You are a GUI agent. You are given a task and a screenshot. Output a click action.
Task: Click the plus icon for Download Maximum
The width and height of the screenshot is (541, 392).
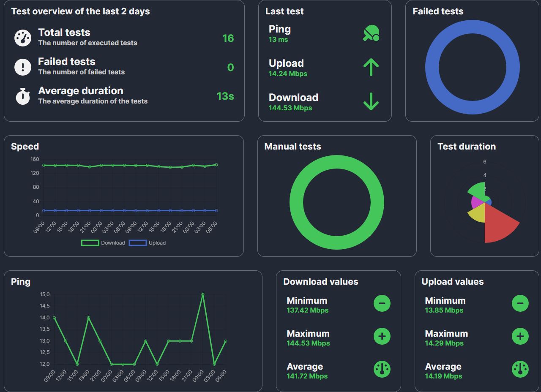(382, 336)
